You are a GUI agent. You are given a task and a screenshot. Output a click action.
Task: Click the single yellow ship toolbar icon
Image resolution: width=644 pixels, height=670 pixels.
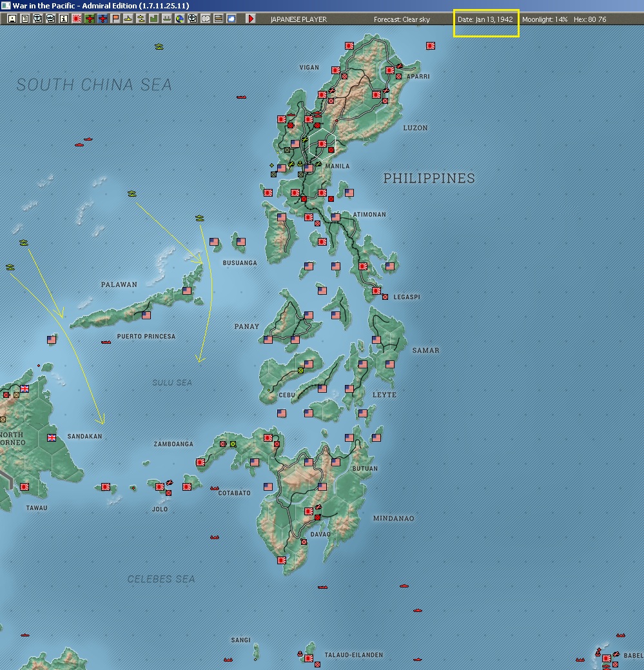click(128, 19)
